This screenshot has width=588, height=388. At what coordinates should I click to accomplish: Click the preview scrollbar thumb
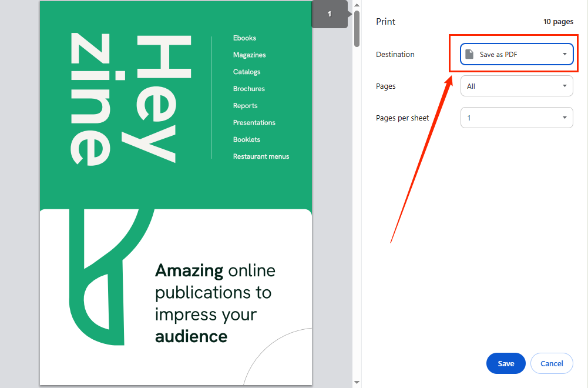pyautogui.click(x=357, y=29)
